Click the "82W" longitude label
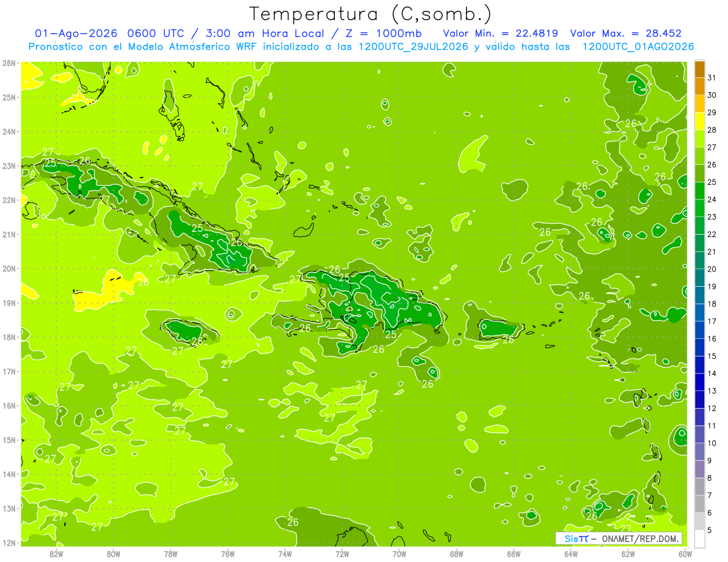Image resolution: width=728 pixels, height=562 pixels. point(56,554)
